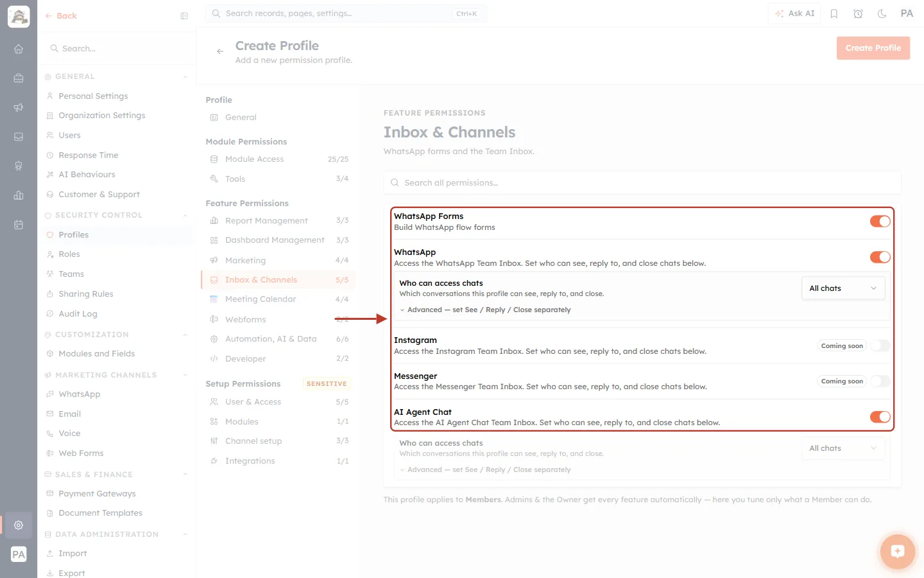The width and height of the screenshot is (924, 578).
Task: Select Module Access in Module Permissions
Action: [278, 159]
